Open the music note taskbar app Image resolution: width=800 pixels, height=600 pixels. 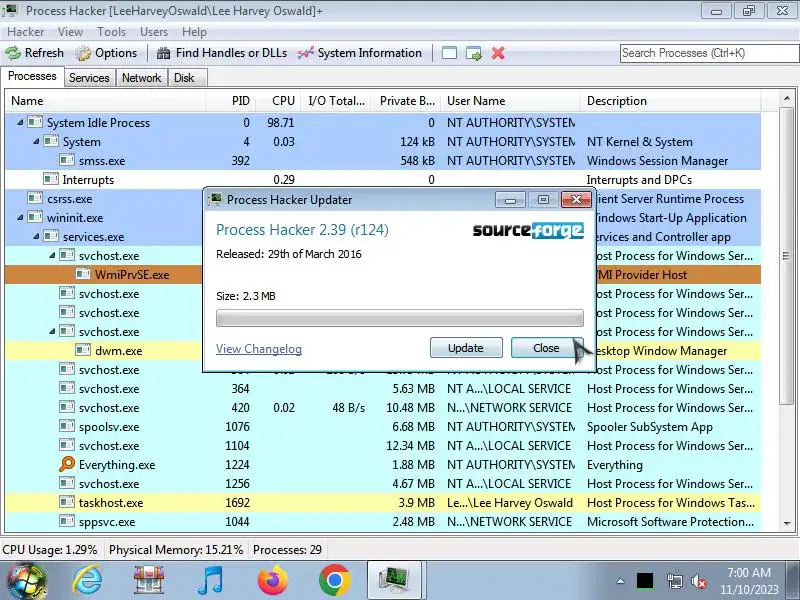pos(210,581)
